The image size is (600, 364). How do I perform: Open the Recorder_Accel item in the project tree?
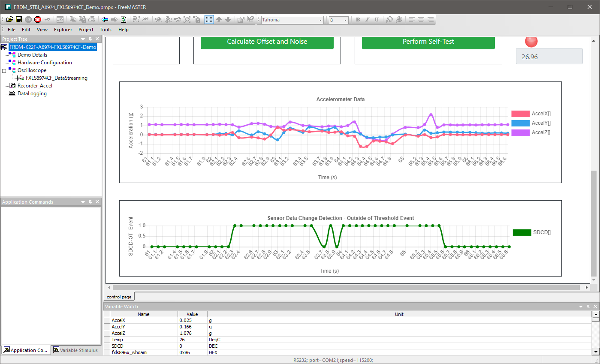[x=34, y=86]
